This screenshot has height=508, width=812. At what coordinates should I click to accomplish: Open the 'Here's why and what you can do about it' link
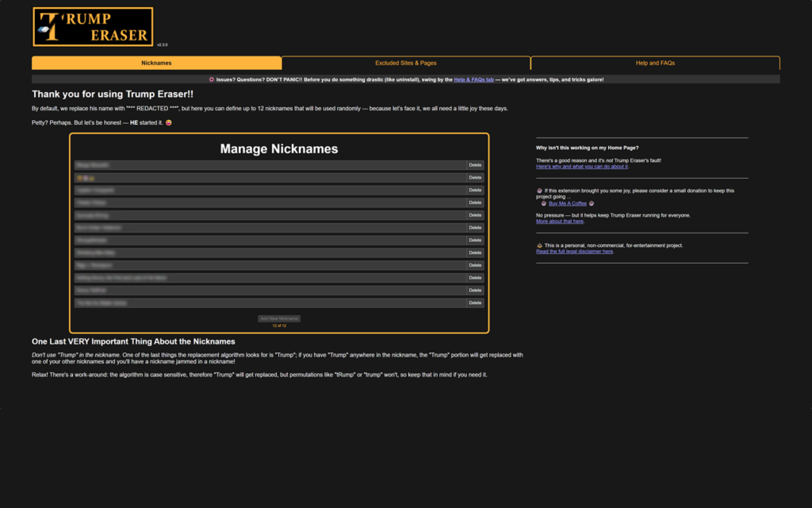pyautogui.click(x=582, y=167)
